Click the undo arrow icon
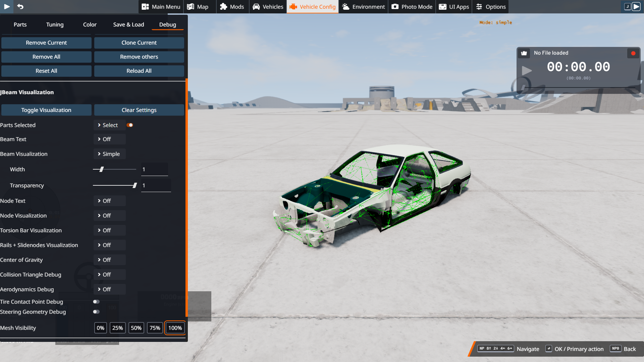This screenshot has width=644, height=362. tap(20, 6)
